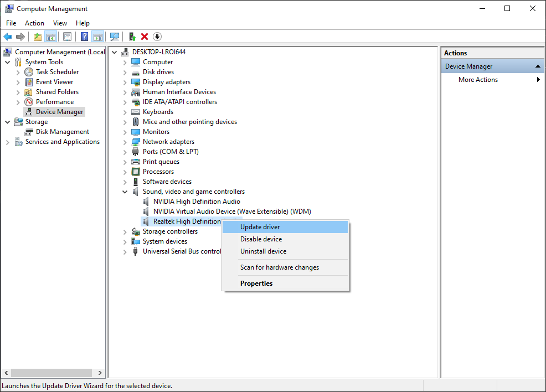Click the blue Help question mark icon

tap(84, 37)
